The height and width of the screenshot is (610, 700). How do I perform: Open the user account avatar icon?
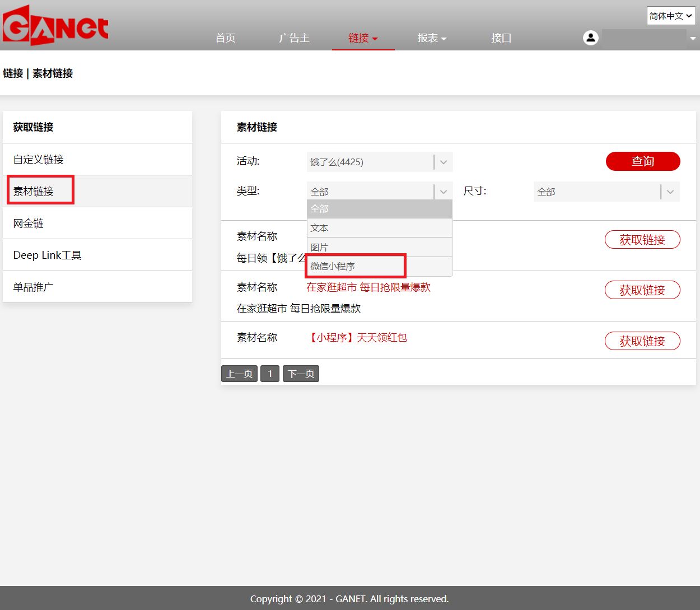591,38
